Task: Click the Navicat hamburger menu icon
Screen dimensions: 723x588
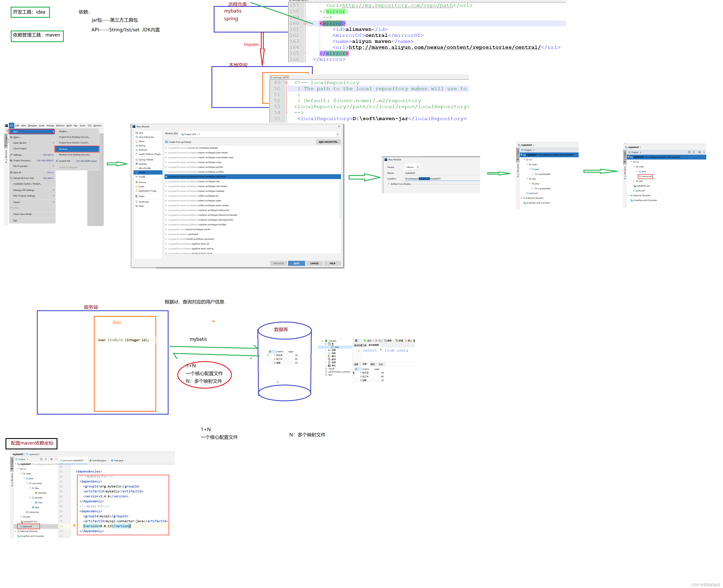Action: 356,340
